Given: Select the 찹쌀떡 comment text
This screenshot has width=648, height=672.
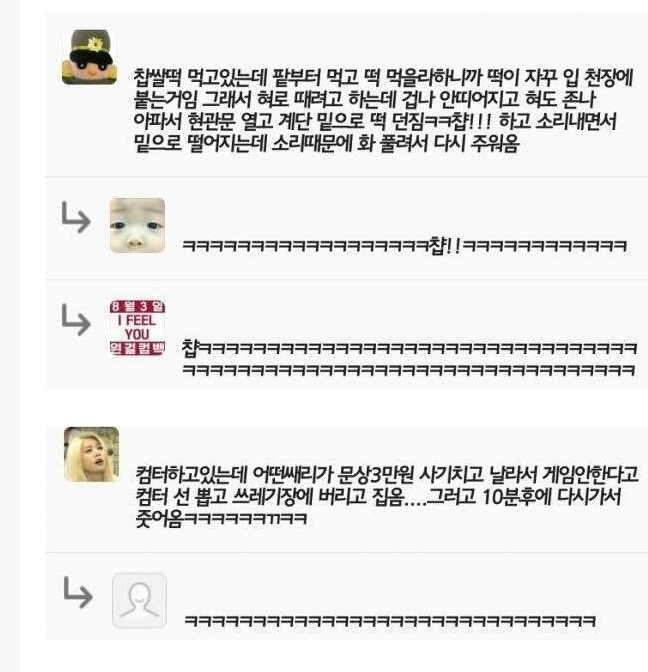Looking at the screenshot, I should click(383, 110).
